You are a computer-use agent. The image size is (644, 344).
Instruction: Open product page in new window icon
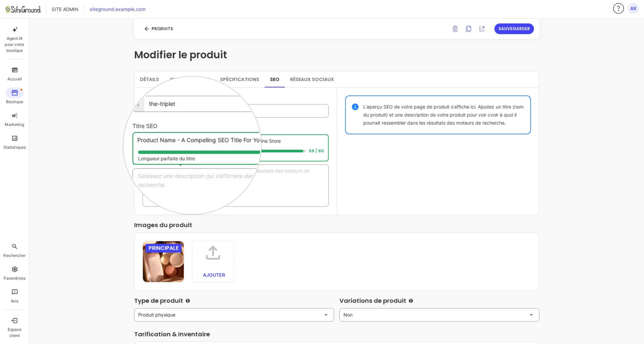(482, 29)
